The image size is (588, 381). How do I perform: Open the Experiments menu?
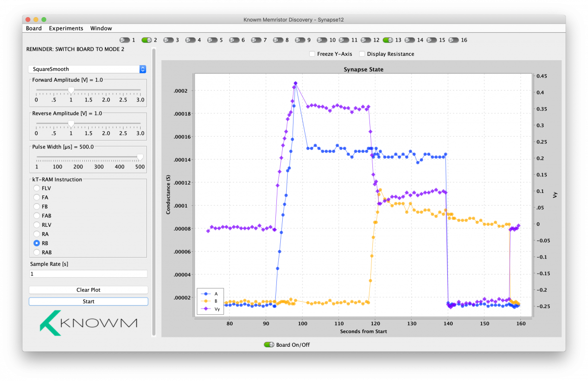66,28
